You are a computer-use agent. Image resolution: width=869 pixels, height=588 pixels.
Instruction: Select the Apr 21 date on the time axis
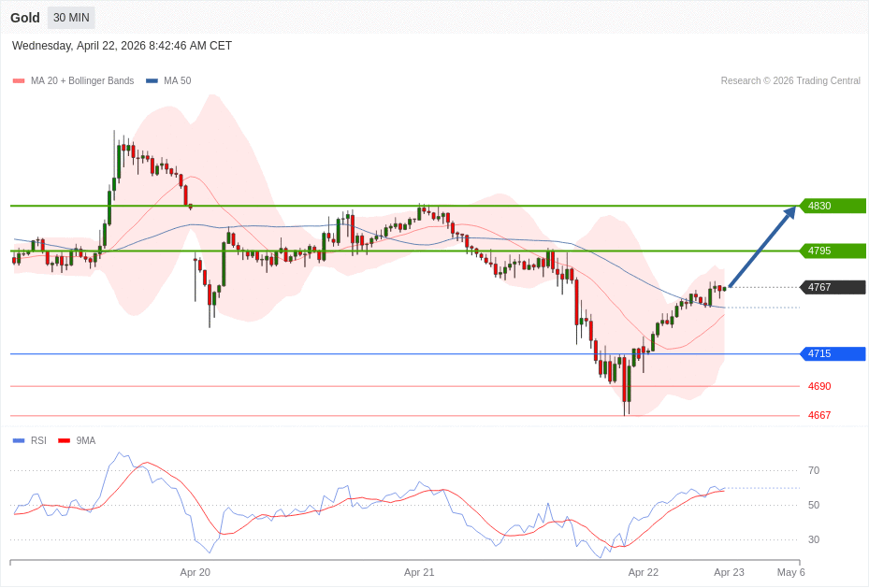click(x=419, y=572)
